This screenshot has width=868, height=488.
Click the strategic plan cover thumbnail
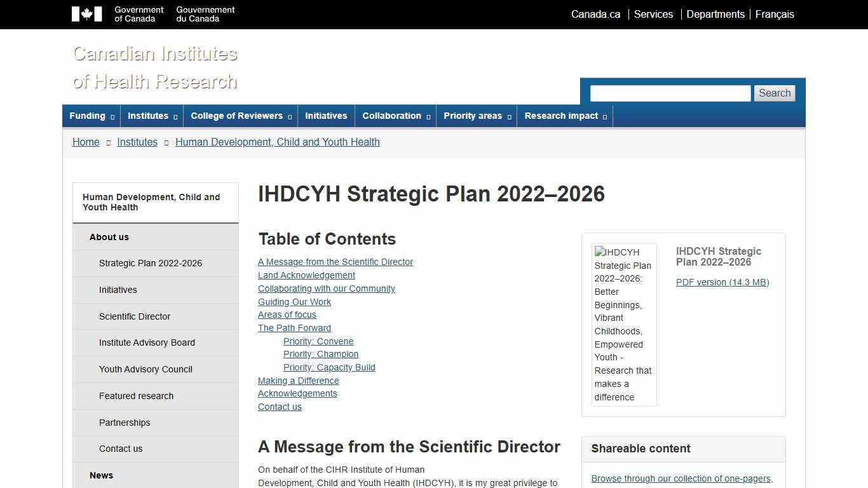coord(624,323)
